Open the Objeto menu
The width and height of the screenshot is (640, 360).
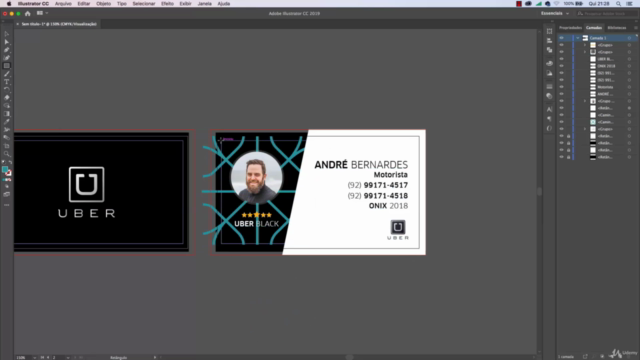point(103,4)
